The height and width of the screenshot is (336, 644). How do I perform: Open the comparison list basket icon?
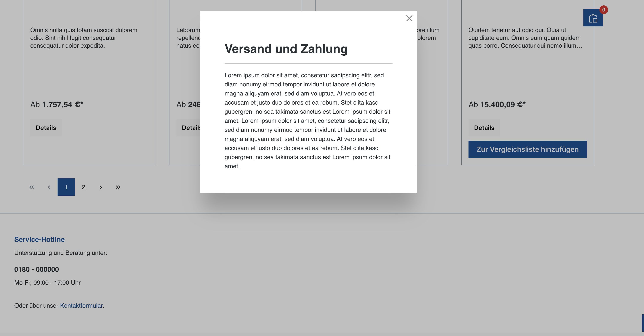click(593, 18)
